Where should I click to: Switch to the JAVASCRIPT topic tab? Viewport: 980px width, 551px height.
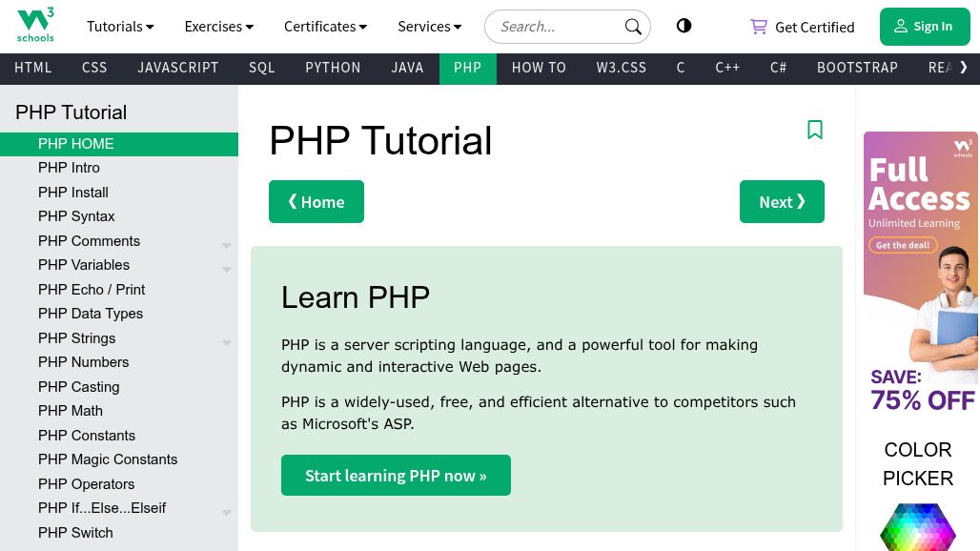tap(178, 68)
